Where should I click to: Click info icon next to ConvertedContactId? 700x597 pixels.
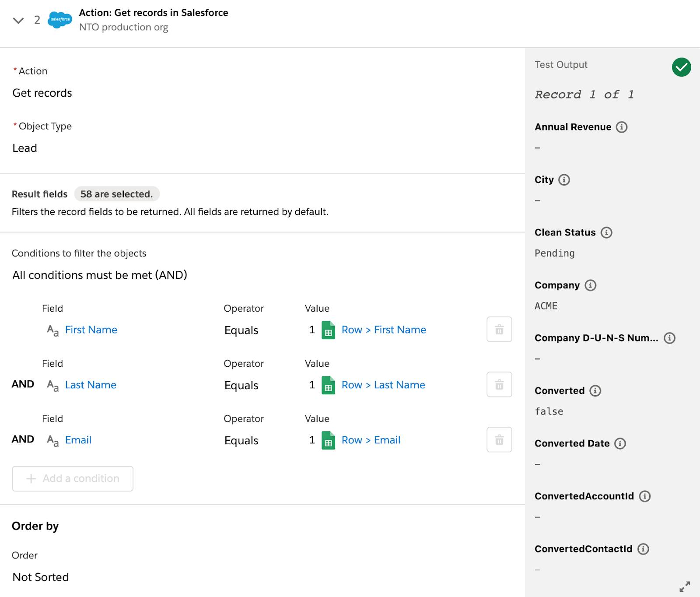(643, 549)
